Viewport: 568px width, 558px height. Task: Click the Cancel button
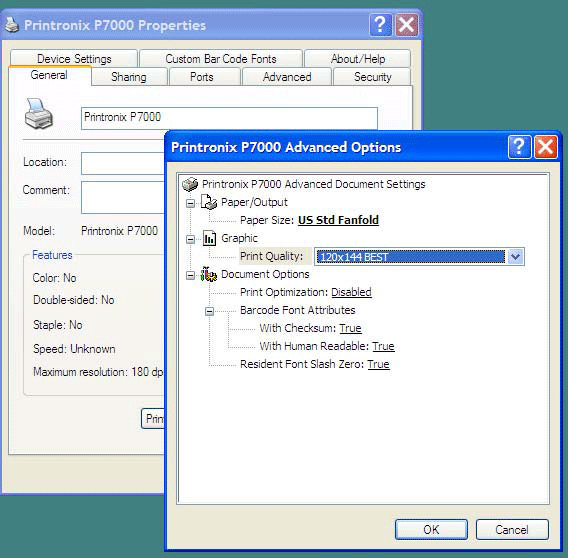pyautogui.click(x=512, y=529)
